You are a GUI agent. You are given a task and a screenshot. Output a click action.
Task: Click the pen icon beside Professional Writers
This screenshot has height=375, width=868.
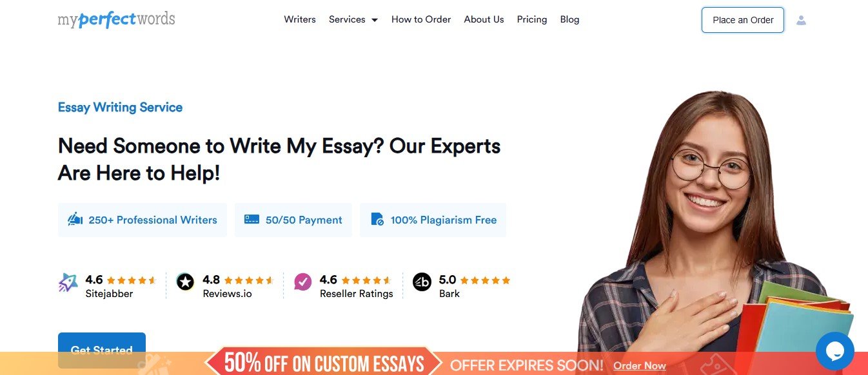coord(75,220)
